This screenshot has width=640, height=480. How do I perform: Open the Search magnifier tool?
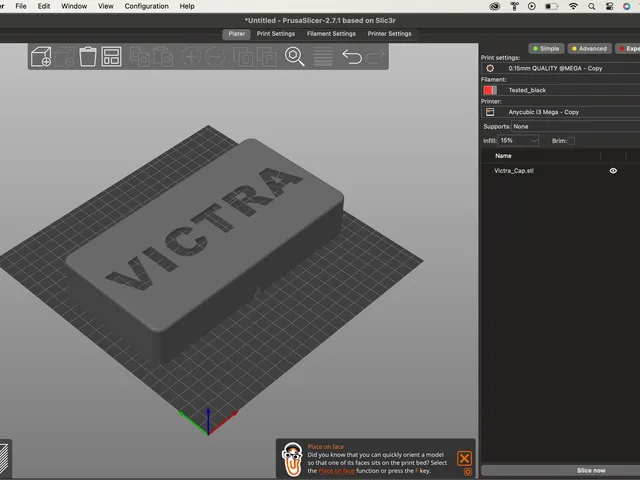294,56
